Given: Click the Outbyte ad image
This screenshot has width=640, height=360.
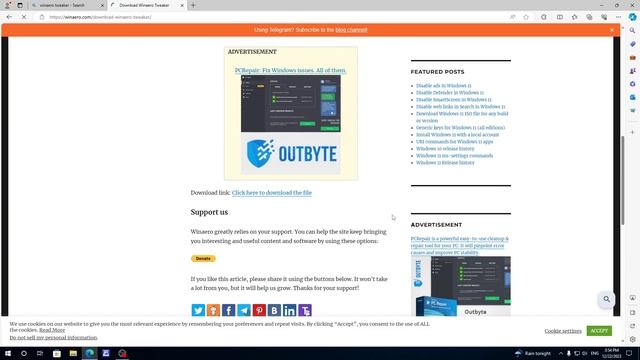Looking at the screenshot, I should [x=291, y=124].
